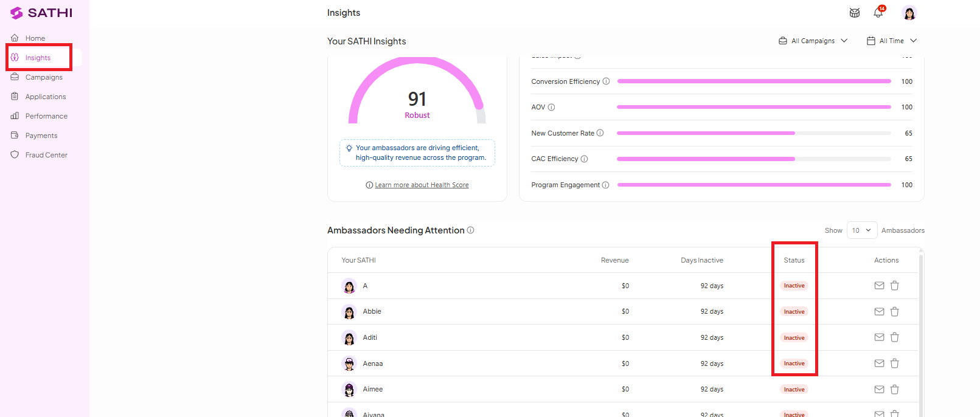The image size is (980, 417).
Task: Click the SATHI logo
Action: coord(41,13)
